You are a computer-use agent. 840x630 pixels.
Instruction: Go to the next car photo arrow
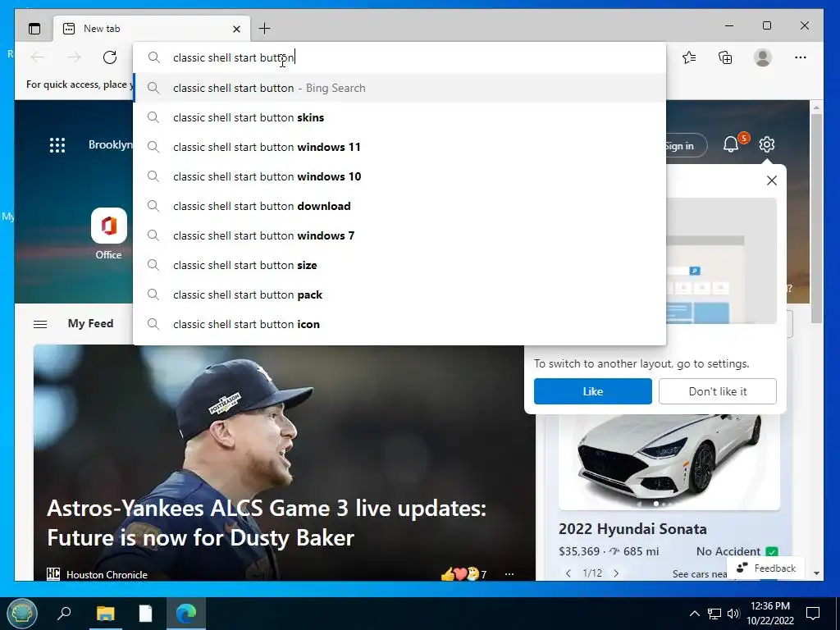coord(616,573)
